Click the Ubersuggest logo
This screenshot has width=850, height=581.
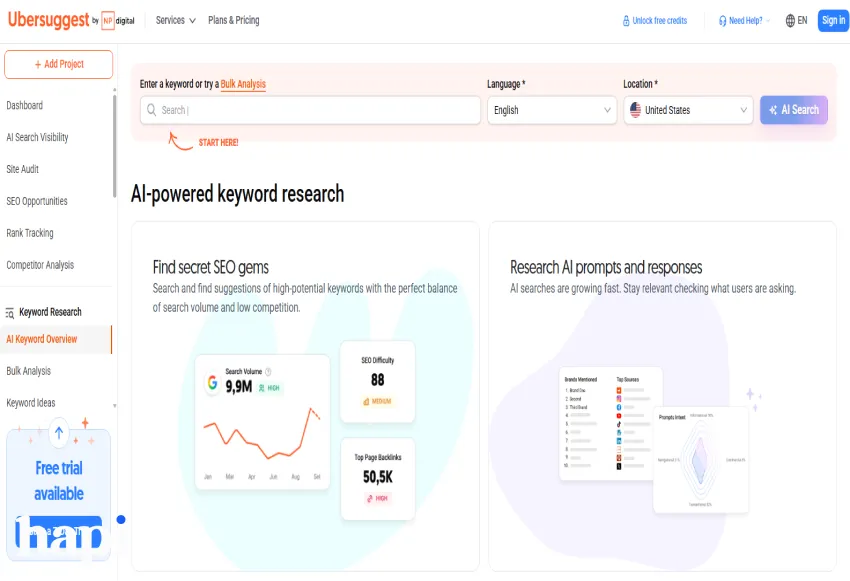(48, 20)
